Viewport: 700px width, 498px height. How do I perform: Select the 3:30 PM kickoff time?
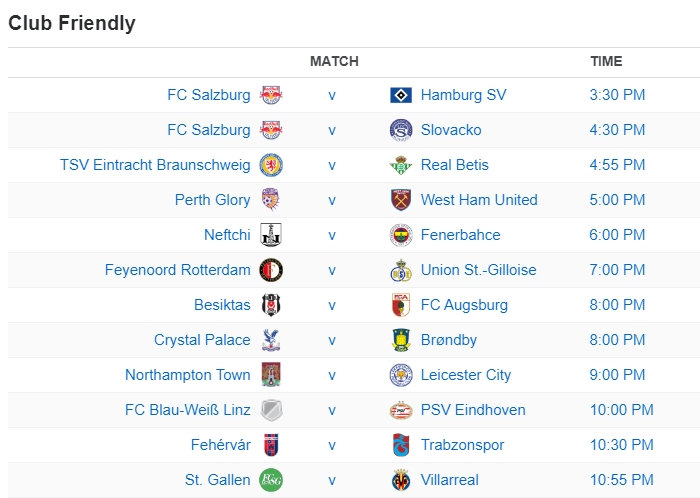617,95
